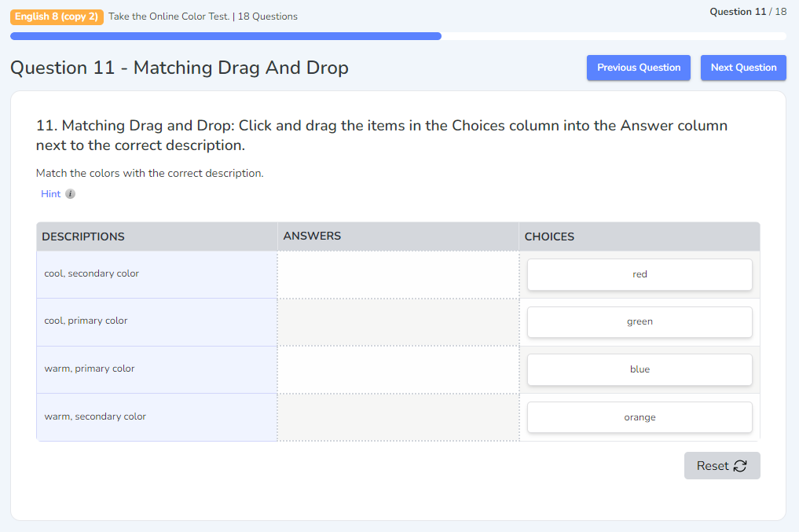
Task: Select the green choice card
Action: (x=640, y=322)
